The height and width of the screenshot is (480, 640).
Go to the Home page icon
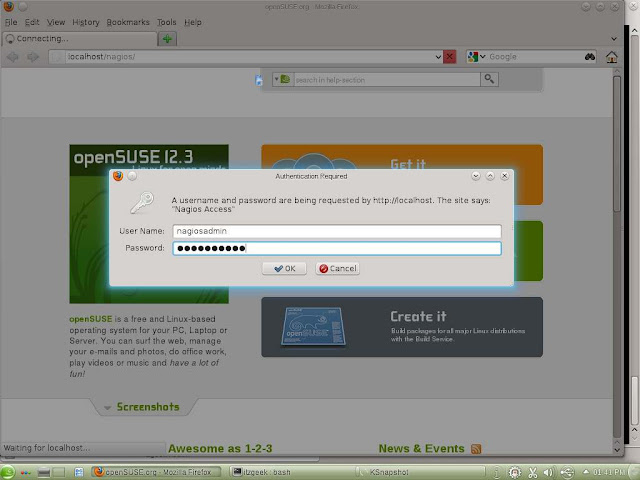pos(611,57)
